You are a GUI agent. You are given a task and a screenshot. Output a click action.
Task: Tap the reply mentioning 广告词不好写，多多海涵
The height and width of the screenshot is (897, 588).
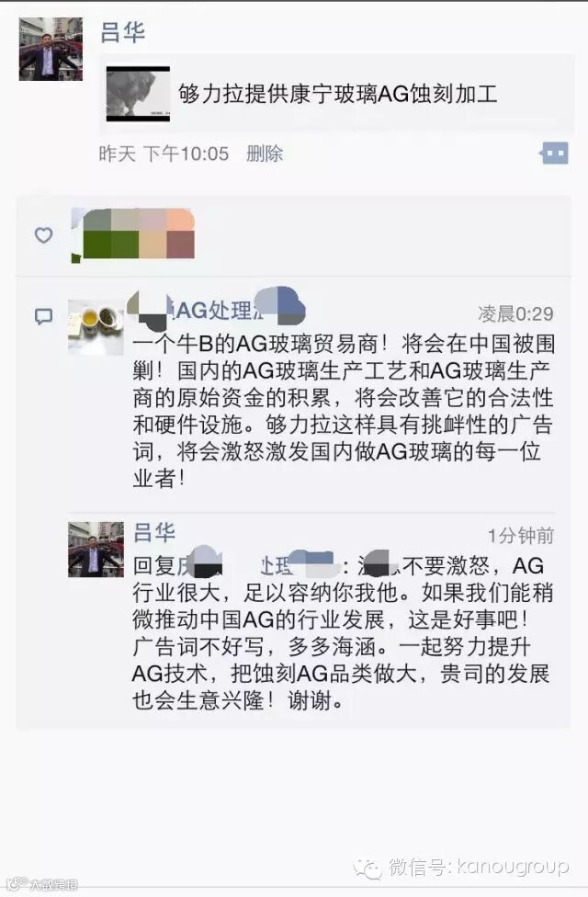(342, 632)
